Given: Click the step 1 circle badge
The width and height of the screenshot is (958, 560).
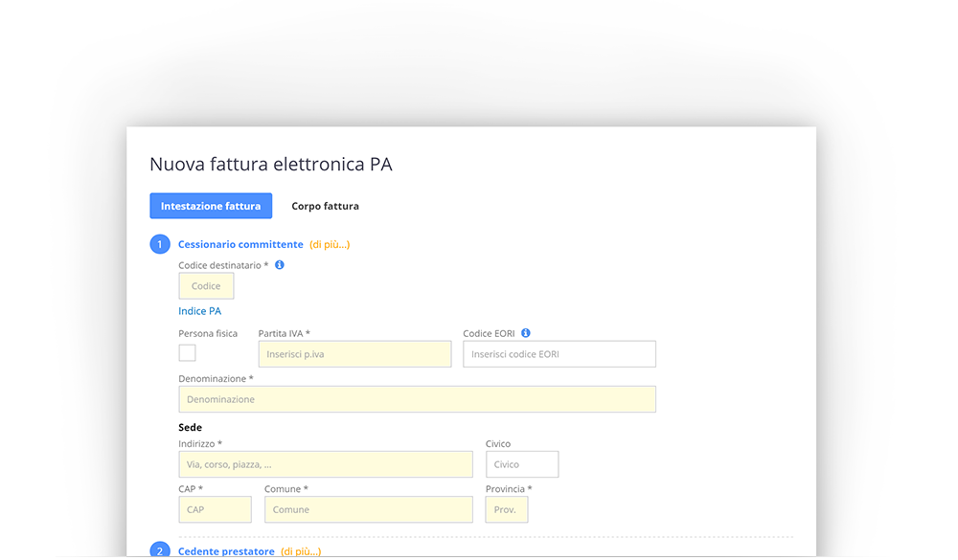Looking at the screenshot, I should point(160,244).
